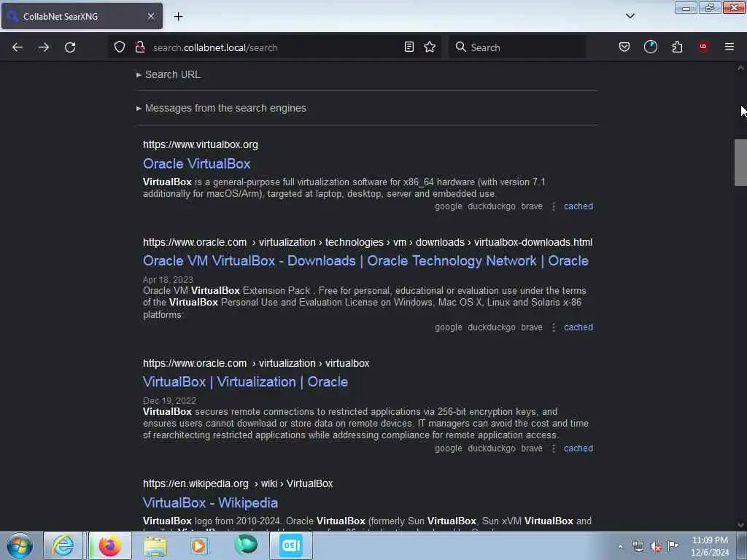747x560 pixels.
Task: Click virtualbox-downloads.html breadcrumb URL
Action: click(x=533, y=242)
